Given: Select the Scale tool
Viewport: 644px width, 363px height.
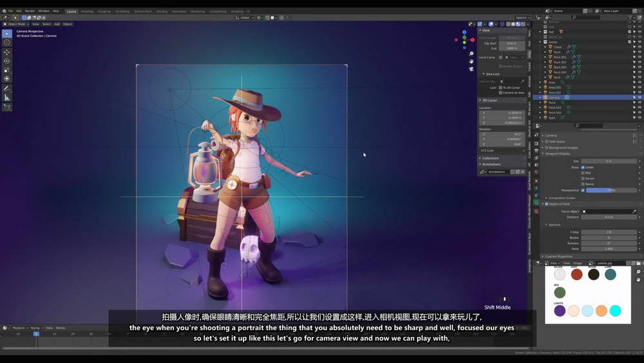Looking at the screenshot, I should pyautogui.click(x=7, y=70).
